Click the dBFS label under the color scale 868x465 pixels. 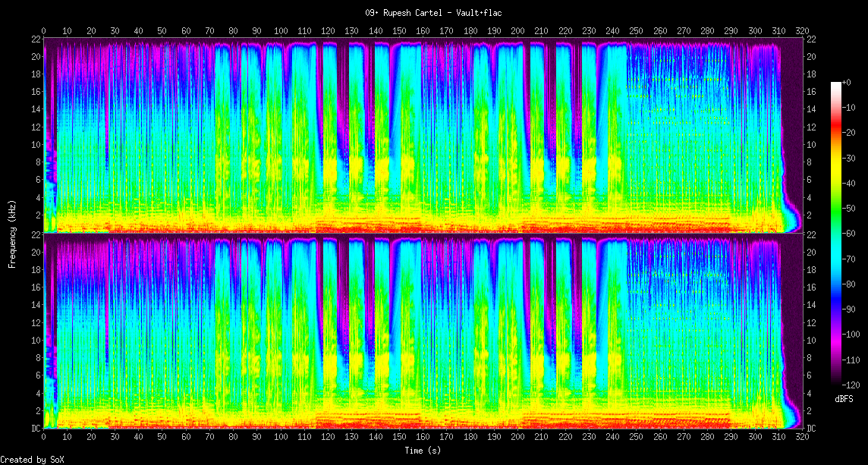point(844,399)
